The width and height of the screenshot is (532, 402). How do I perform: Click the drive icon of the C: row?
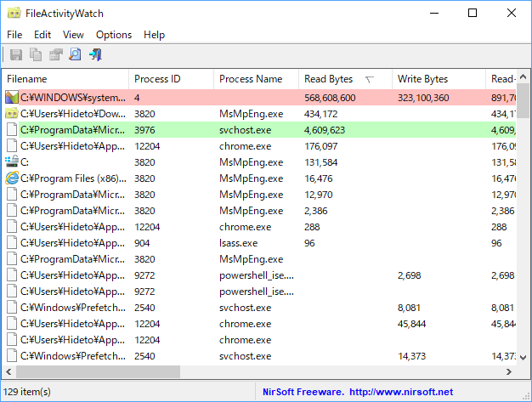click(12, 161)
